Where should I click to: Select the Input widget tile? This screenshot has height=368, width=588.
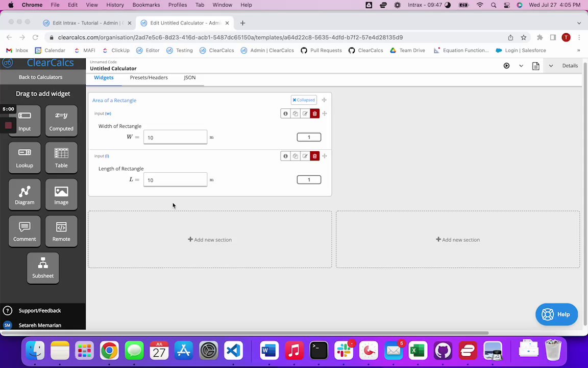pyautogui.click(x=24, y=121)
